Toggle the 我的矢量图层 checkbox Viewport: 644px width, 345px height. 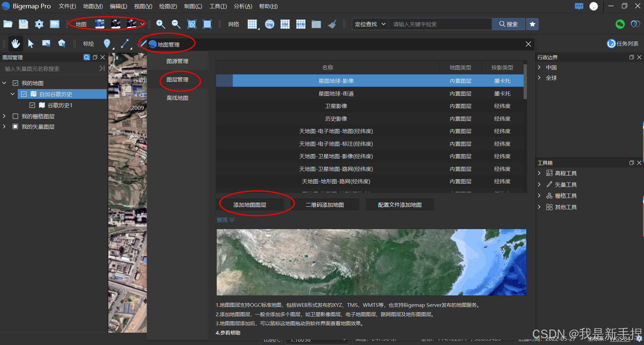(x=15, y=127)
